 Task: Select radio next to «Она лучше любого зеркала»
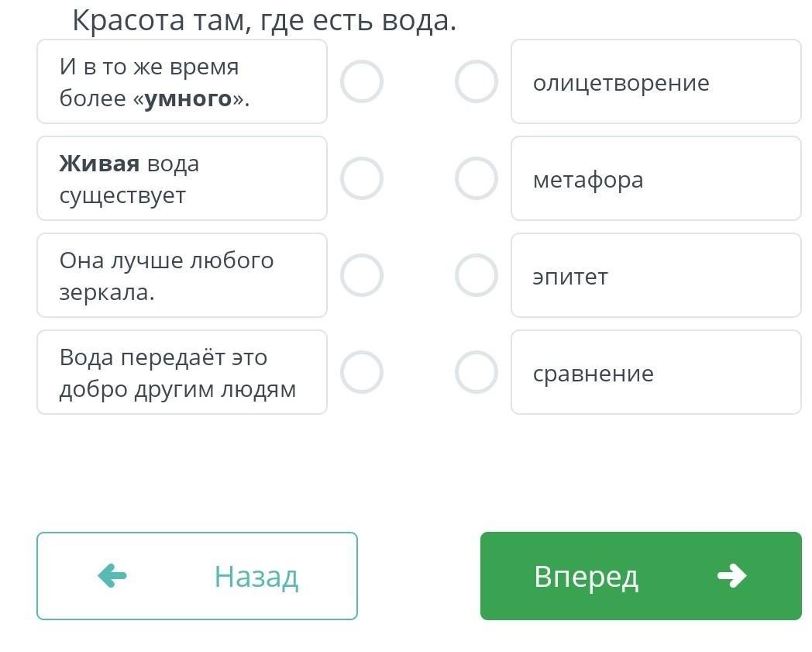point(362,275)
